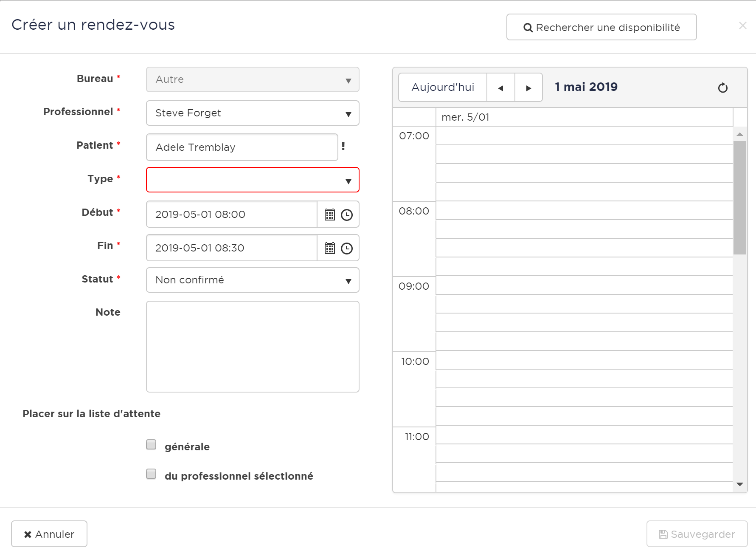Expand the Type dropdown
This screenshot has height=551, width=756.
[x=253, y=180]
